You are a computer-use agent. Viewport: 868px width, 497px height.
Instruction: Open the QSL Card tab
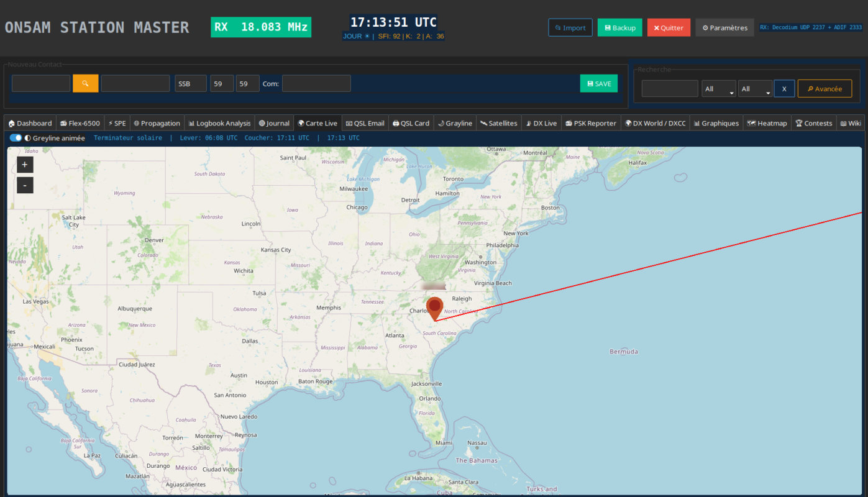click(x=411, y=123)
